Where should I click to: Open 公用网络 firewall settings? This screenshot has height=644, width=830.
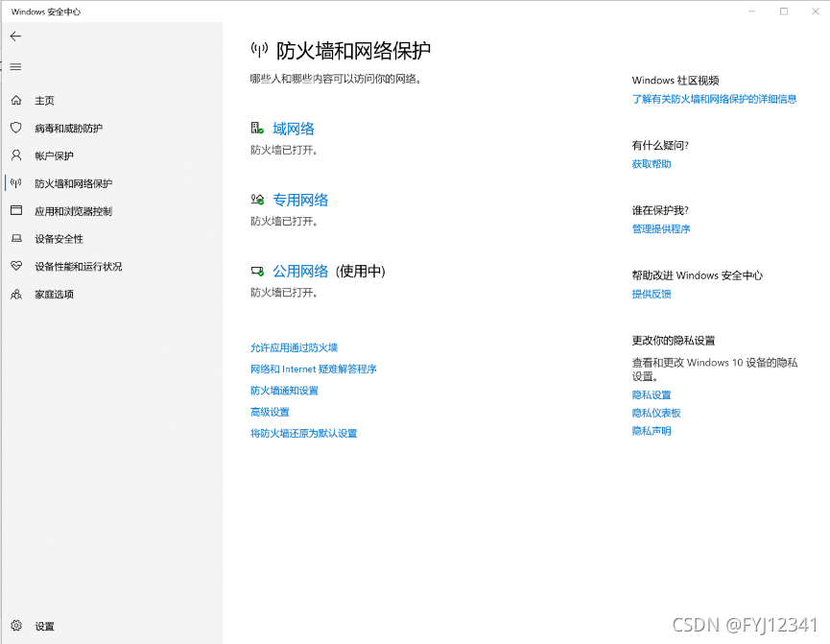point(300,272)
